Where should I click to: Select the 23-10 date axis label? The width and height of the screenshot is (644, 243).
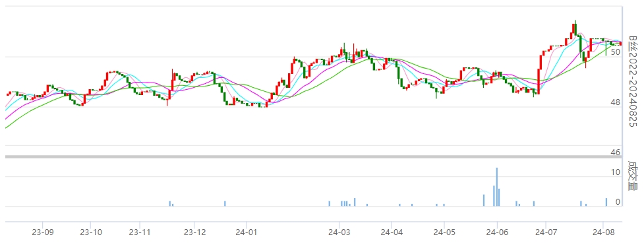coord(90,232)
